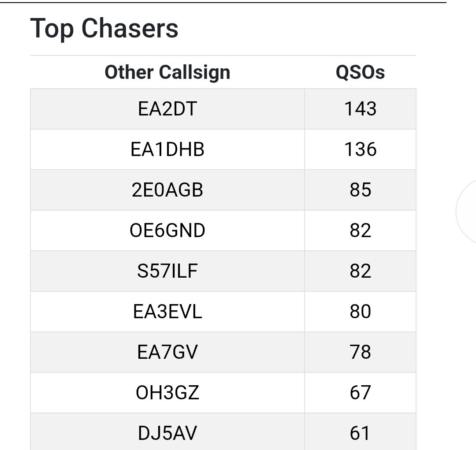The height and width of the screenshot is (450, 476).
Task: Click the 2E0AGB callsign cell
Action: click(167, 190)
